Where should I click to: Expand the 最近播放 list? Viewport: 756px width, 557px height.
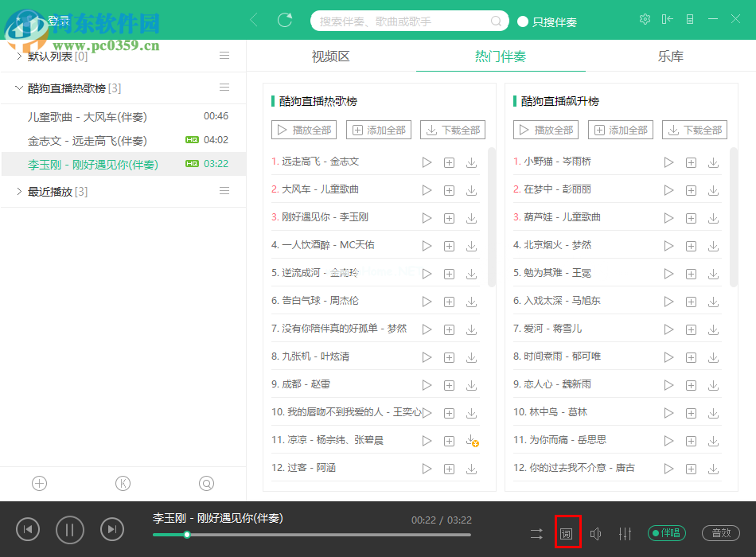(x=19, y=192)
